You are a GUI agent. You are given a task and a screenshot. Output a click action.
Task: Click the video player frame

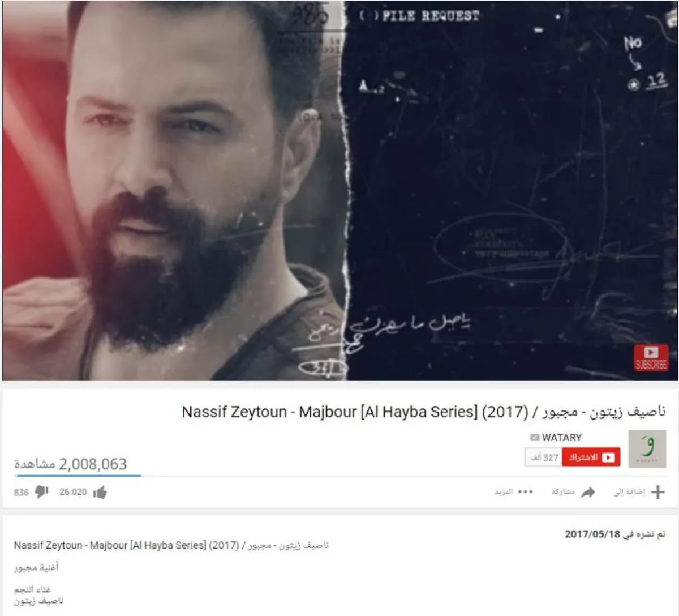click(341, 190)
